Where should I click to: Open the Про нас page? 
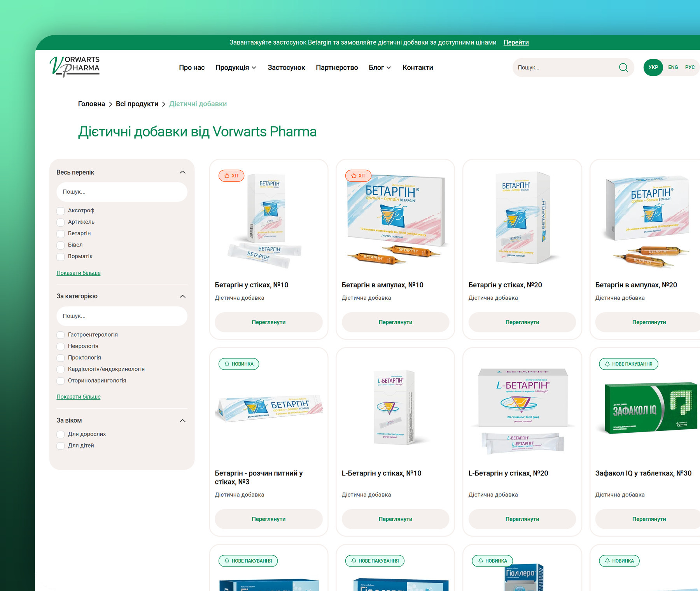click(192, 68)
